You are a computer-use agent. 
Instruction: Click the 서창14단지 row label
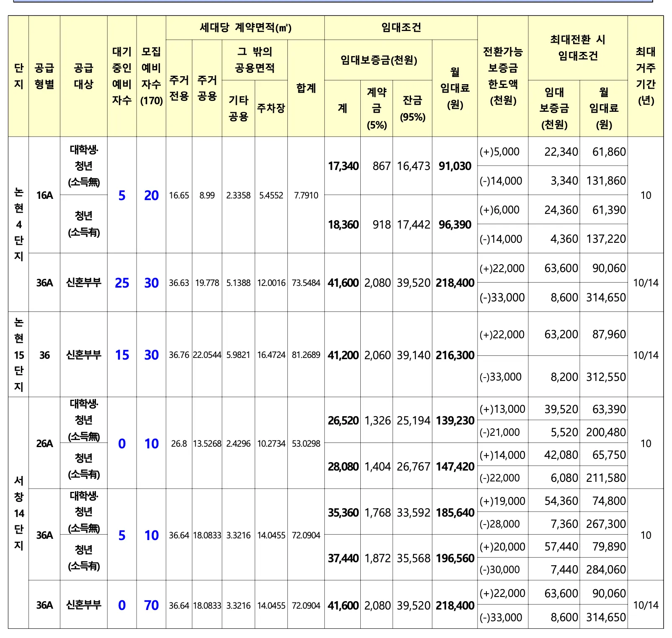tap(18, 513)
